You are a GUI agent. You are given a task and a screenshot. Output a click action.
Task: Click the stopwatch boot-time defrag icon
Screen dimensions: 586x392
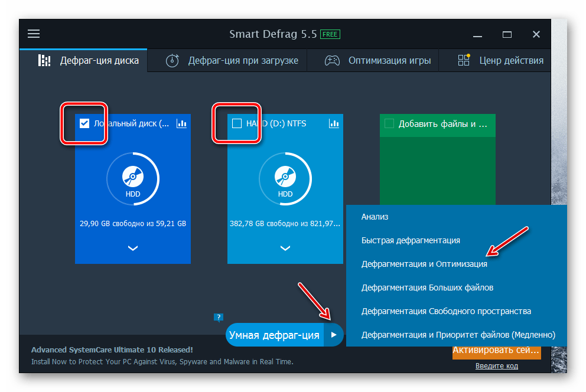172,60
